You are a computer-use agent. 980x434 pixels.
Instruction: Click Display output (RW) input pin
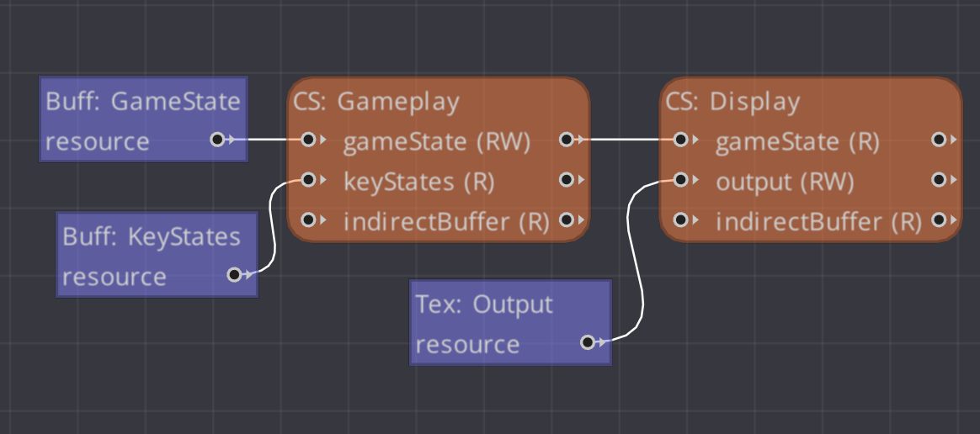[680, 179]
